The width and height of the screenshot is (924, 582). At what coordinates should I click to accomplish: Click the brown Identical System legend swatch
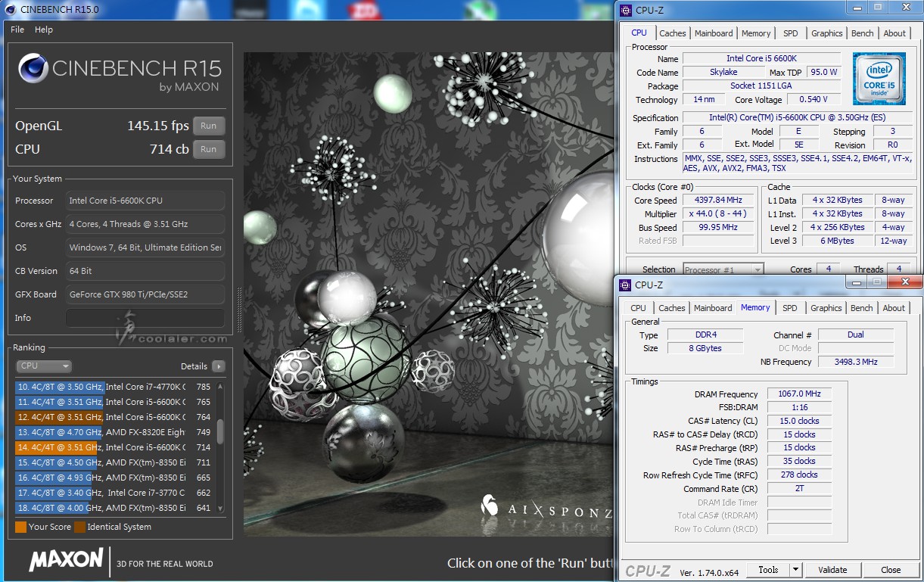[x=79, y=527]
